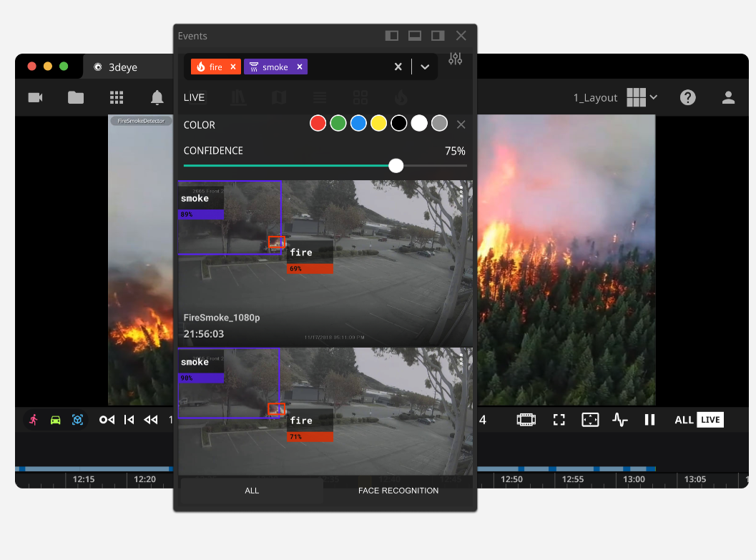This screenshot has height=560, width=756.
Task: Toggle the fit-to-frame icon
Action: coord(590,420)
